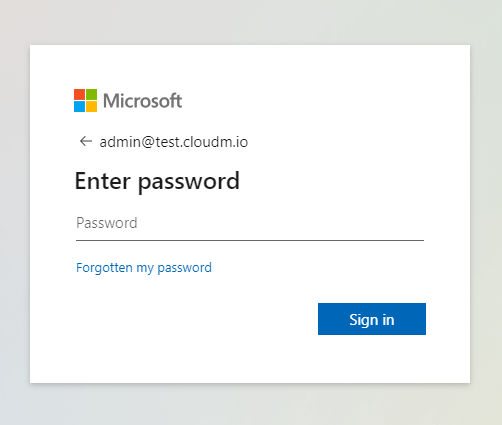
Task: Click the underline of the password field
Action: [250, 240]
